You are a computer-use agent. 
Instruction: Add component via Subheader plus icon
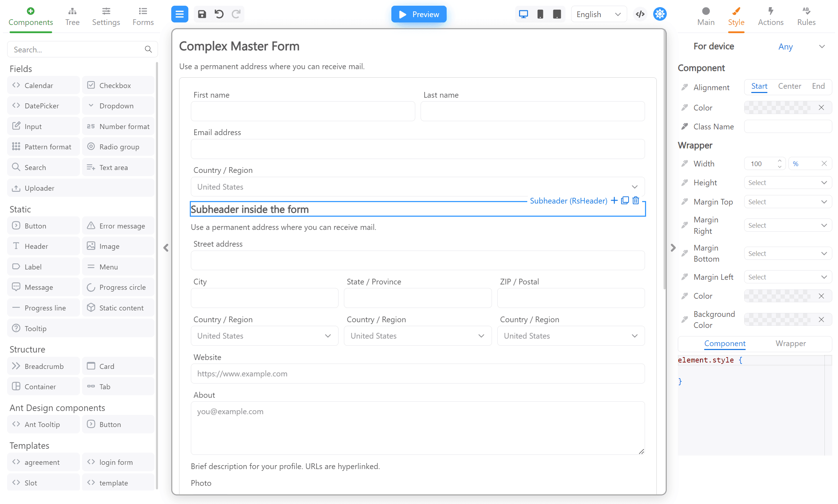pos(614,201)
